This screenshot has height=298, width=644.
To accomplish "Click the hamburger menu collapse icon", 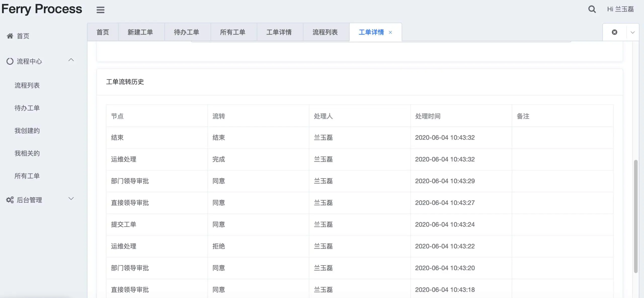I will (100, 10).
